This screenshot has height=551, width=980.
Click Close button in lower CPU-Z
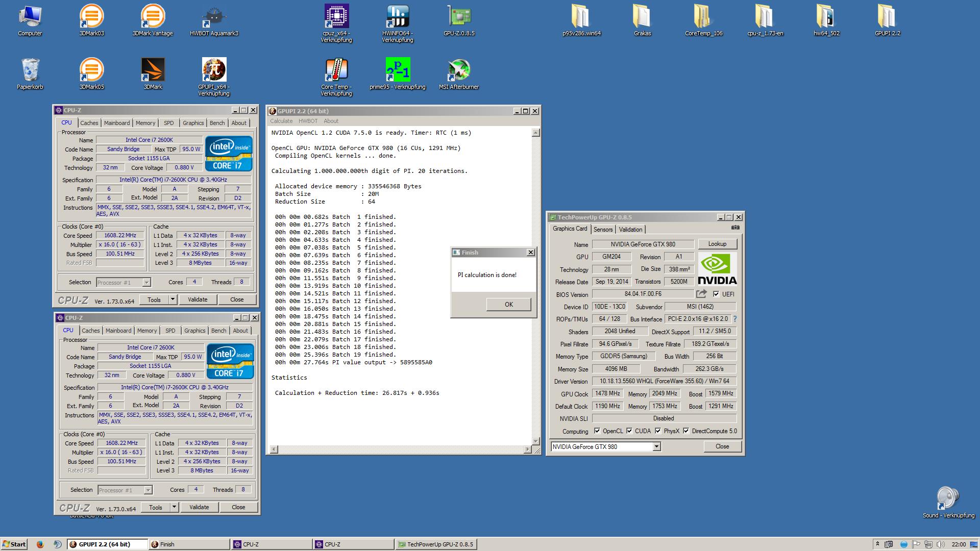pos(238,507)
